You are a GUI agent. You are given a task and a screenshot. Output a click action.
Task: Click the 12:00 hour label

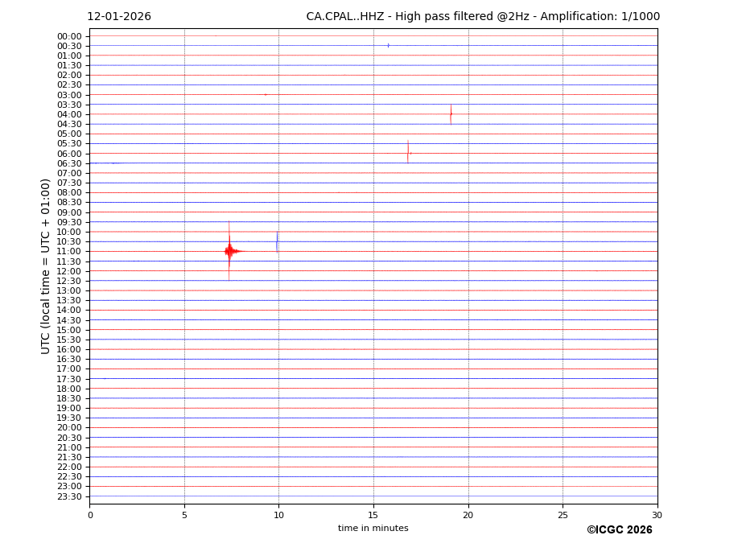(69, 271)
